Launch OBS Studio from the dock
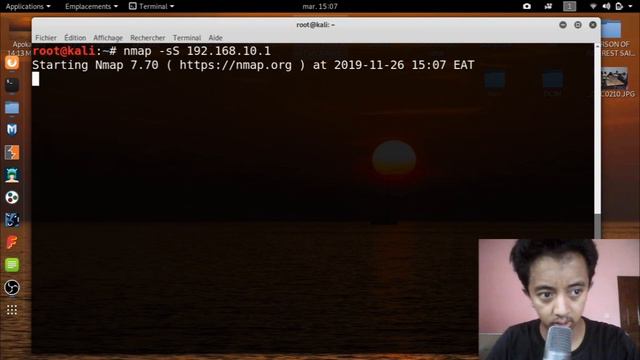Image resolution: width=640 pixels, height=360 pixels. tap(12, 287)
